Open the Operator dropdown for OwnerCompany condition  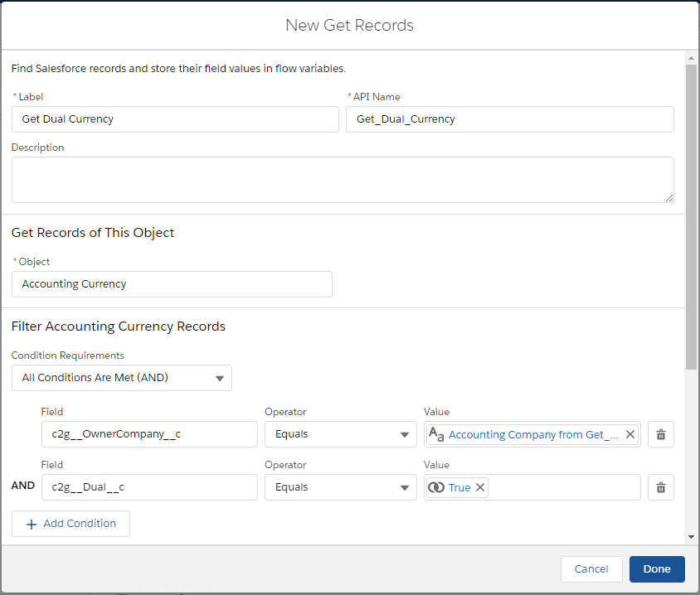[340, 434]
